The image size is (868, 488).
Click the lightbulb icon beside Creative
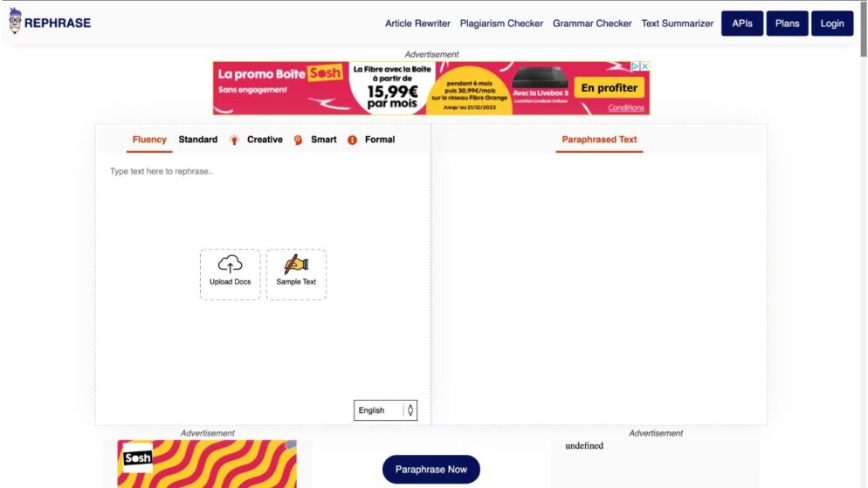(235, 140)
